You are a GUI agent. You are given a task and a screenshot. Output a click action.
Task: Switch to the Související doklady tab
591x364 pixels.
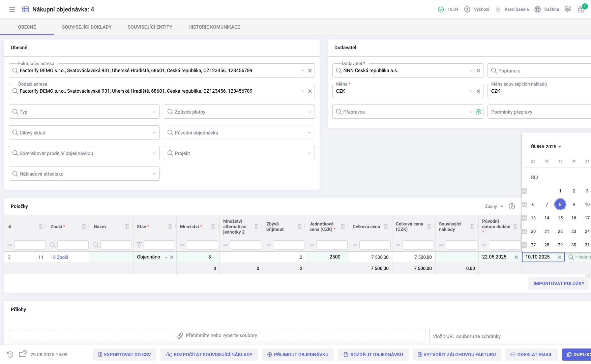coord(87,27)
